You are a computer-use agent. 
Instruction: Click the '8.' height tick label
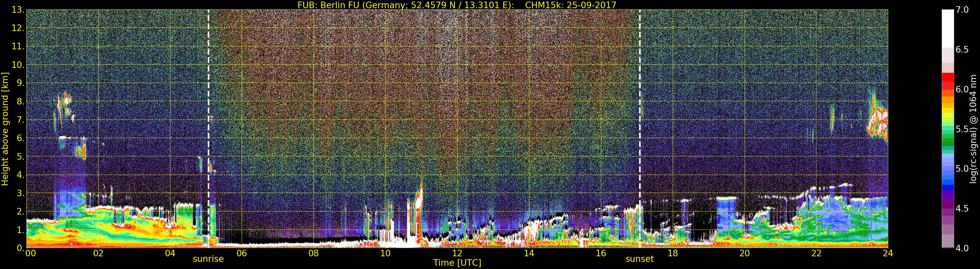pyautogui.click(x=20, y=102)
